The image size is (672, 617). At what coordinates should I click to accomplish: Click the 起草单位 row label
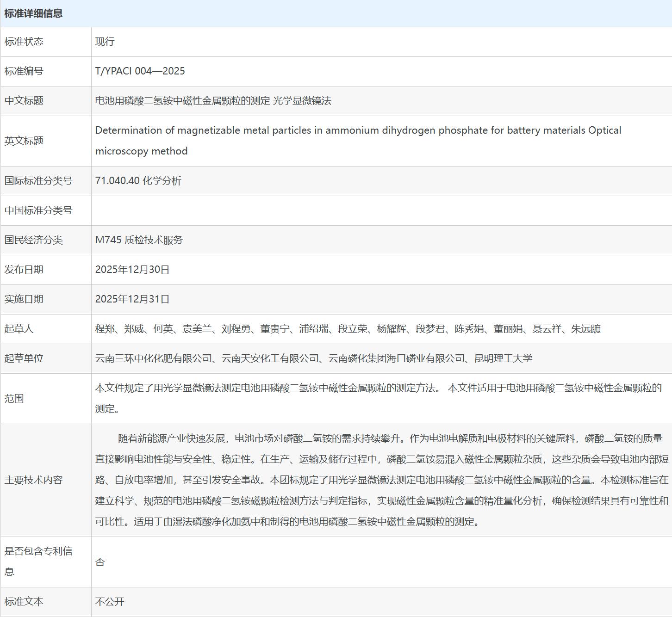pos(24,358)
